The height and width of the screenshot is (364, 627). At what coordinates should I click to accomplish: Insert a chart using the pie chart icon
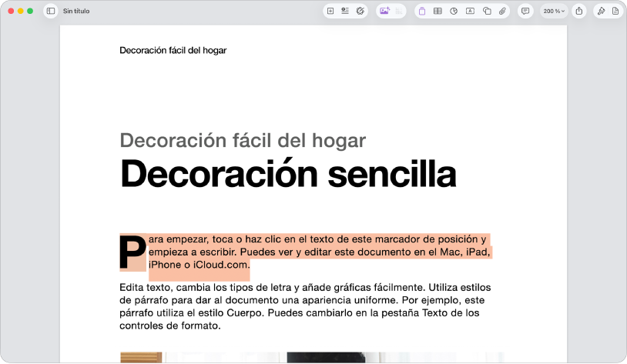454,12
